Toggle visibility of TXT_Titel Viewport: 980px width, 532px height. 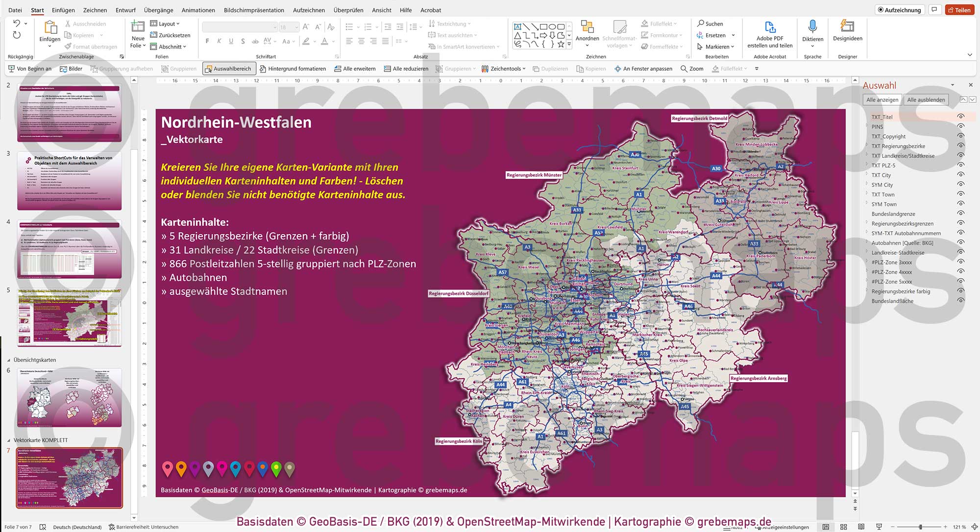click(x=961, y=117)
